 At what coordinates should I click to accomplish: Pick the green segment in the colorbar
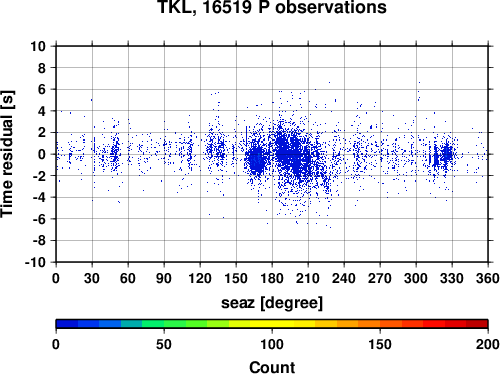(175, 324)
